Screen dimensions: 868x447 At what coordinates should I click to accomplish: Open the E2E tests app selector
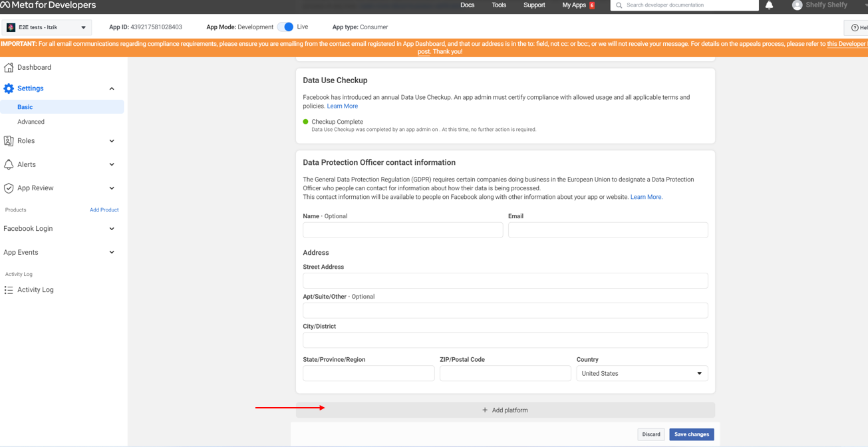pyautogui.click(x=47, y=27)
